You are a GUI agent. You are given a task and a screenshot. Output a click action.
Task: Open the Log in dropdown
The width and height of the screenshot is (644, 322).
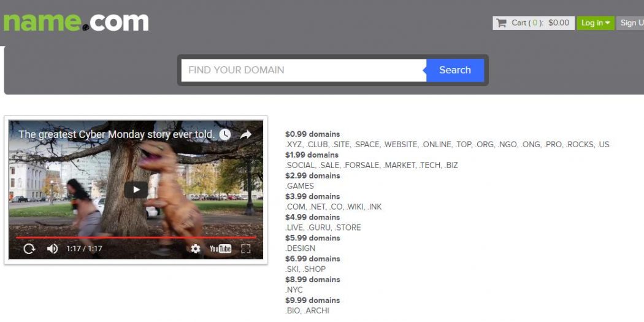596,23
